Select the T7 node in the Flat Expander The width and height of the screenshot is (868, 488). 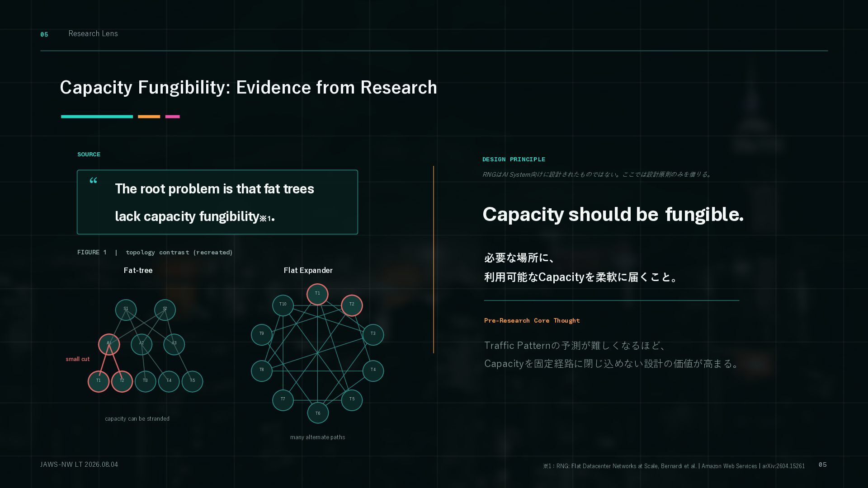(x=283, y=400)
